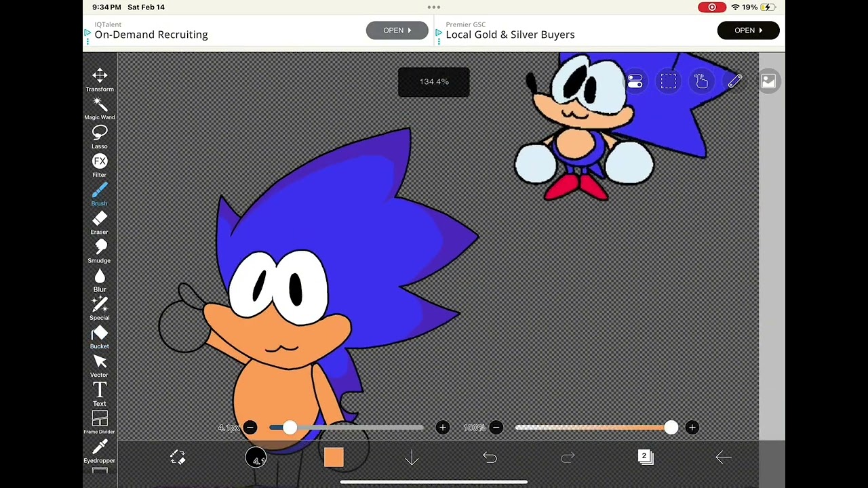868x488 pixels.
Task: Select the Magic Wand tool
Action: click(x=100, y=108)
